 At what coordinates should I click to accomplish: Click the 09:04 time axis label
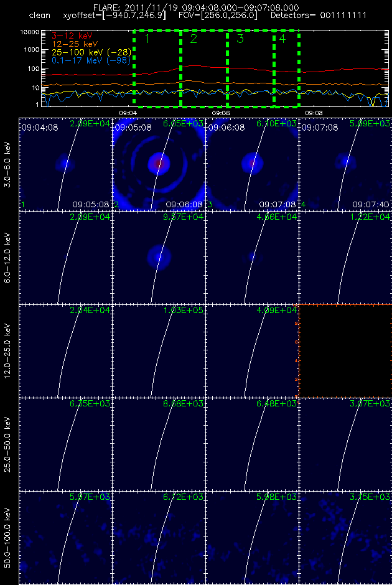click(x=128, y=112)
